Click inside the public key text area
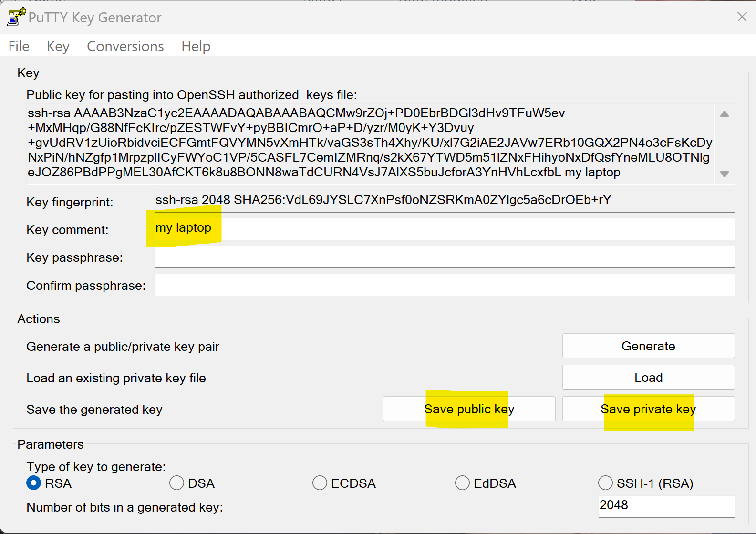Viewport: 756px width, 534px height. pos(370,143)
